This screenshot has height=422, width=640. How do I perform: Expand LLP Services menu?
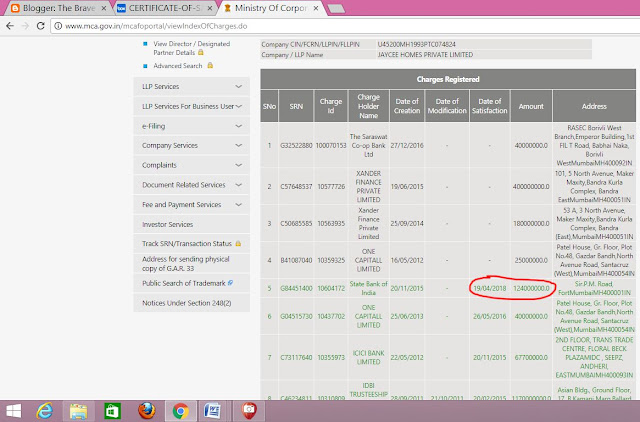(191, 87)
